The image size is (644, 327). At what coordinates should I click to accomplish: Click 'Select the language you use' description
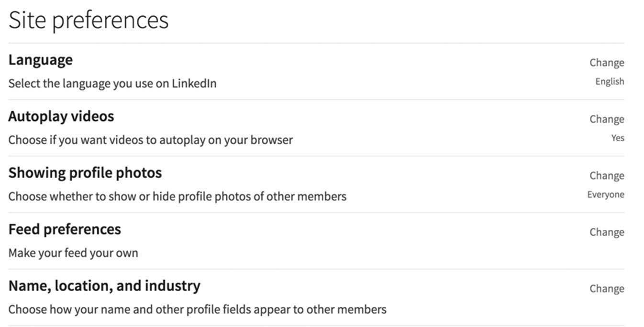coord(112,84)
